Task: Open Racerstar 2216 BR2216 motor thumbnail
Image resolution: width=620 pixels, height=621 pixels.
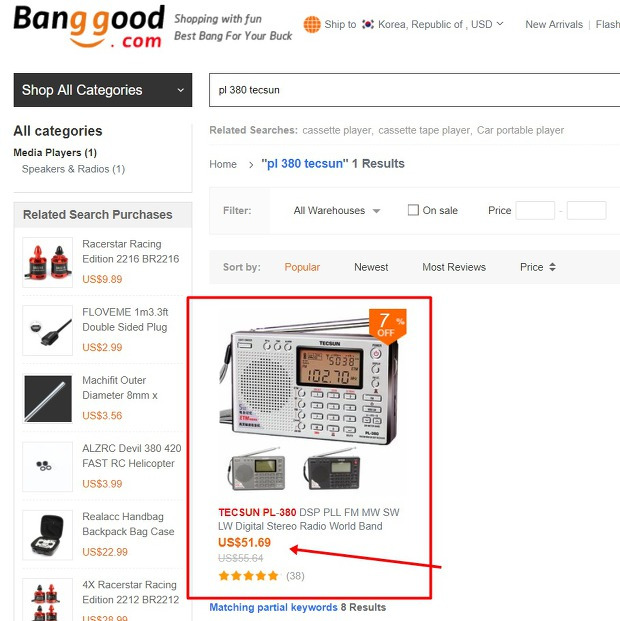Action: click(x=48, y=262)
